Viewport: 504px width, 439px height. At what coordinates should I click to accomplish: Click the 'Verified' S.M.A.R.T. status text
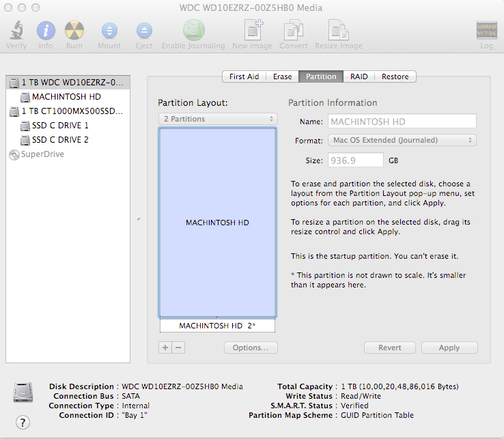click(x=354, y=406)
